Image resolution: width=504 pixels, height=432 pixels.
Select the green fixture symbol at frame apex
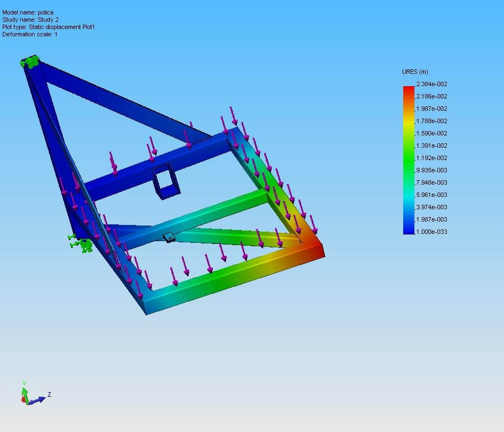31,62
